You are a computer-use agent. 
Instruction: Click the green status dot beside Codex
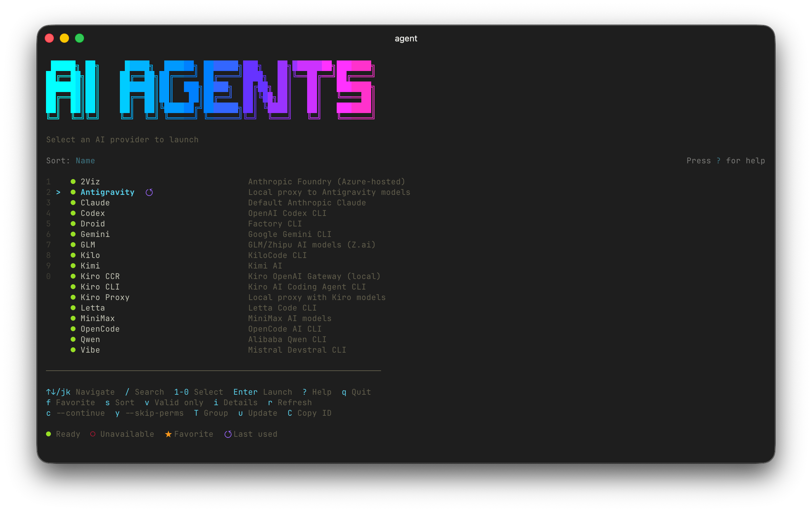tap(73, 213)
